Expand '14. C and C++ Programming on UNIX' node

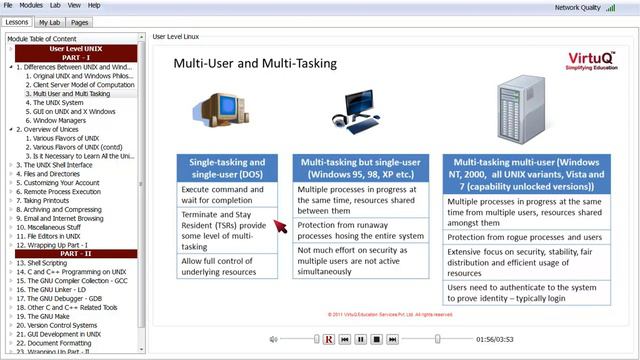click(11, 272)
